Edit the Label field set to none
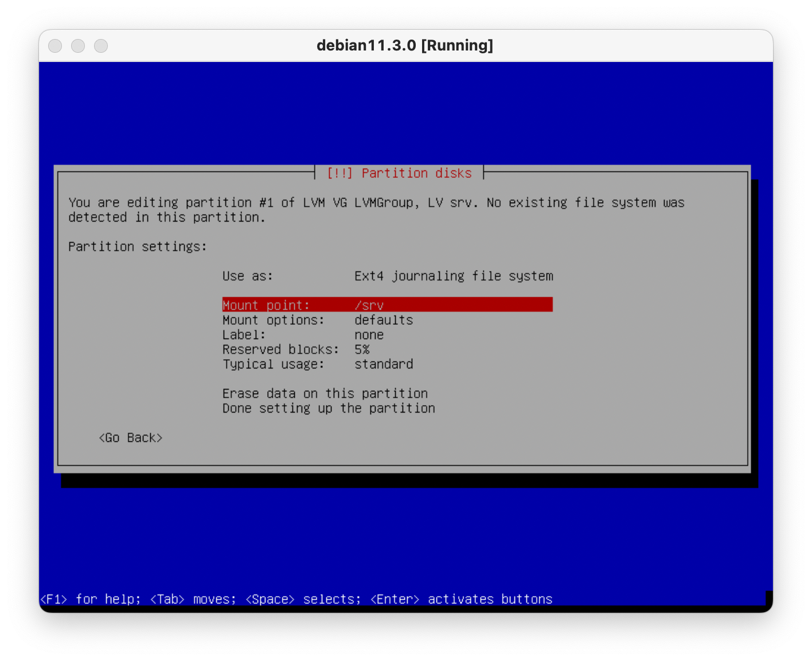The width and height of the screenshot is (812, 661). (303, 335)
